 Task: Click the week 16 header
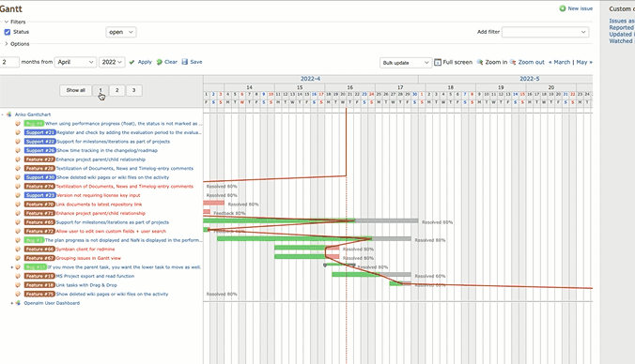pyautogui.click(x=349, y=87)
